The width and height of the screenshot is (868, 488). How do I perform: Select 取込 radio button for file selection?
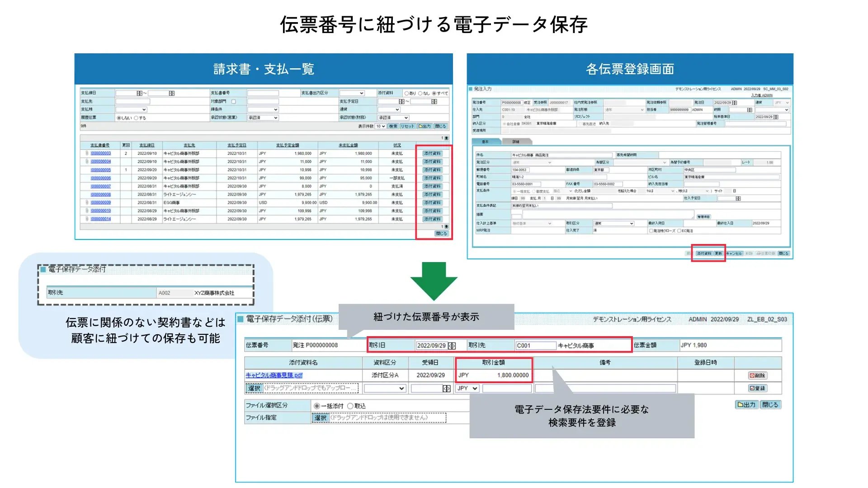point(350,406)
